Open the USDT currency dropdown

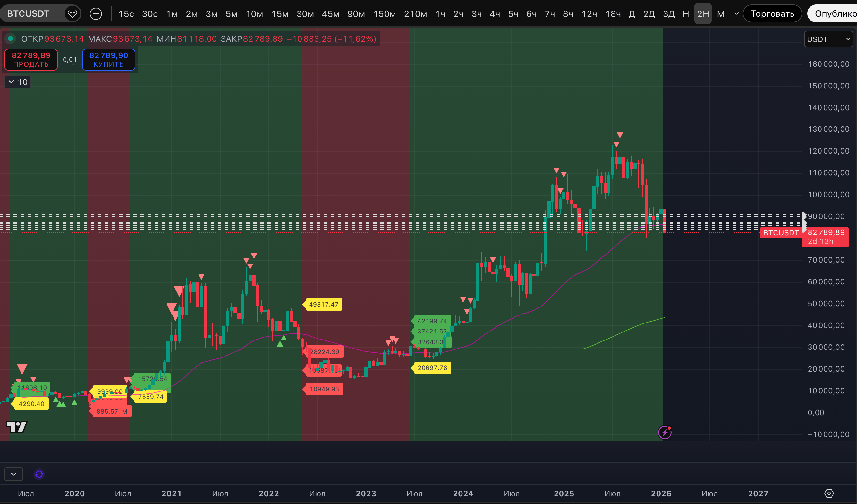click(828, 39)
